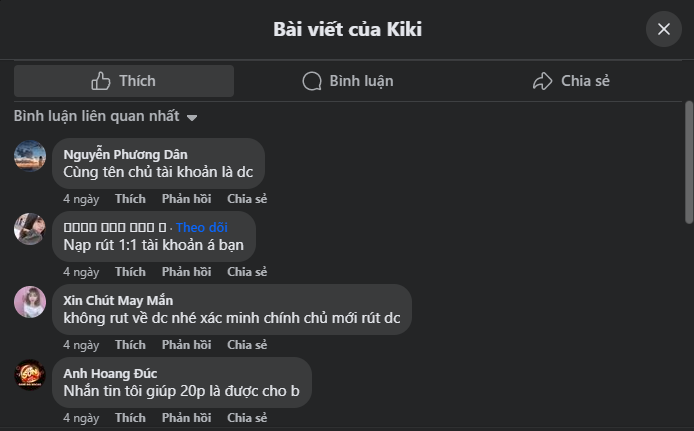Like Nguyễn Phương Dân's comment
Viewport: 694px width, 431px height.
pos(130,199)
